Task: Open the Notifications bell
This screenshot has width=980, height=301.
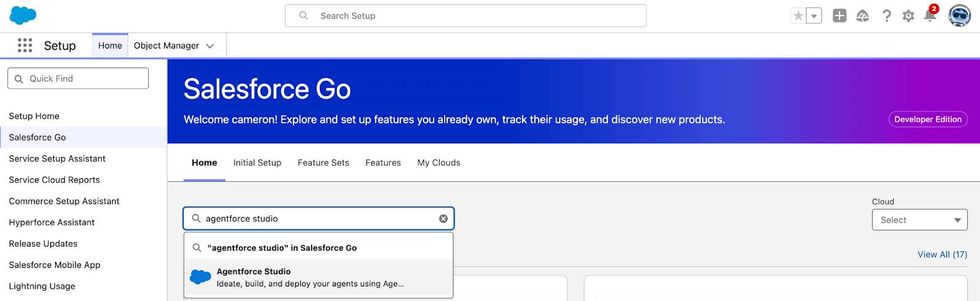Action: tap(930, 16)
